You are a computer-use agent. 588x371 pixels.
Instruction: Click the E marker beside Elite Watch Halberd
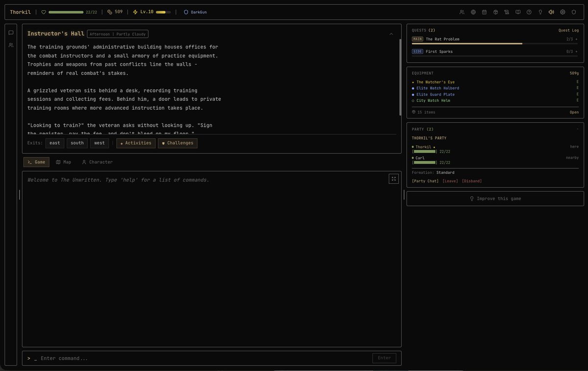pyautogui.click(x=578, y=88)
